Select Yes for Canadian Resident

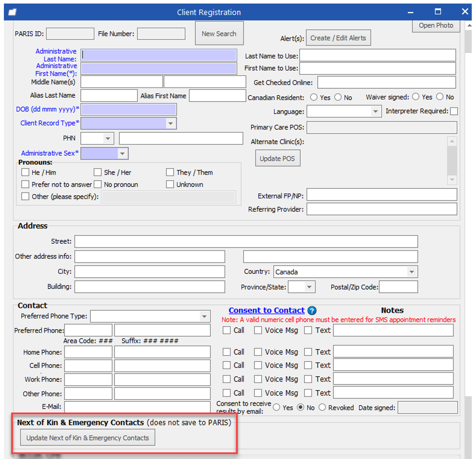(314, 97)
